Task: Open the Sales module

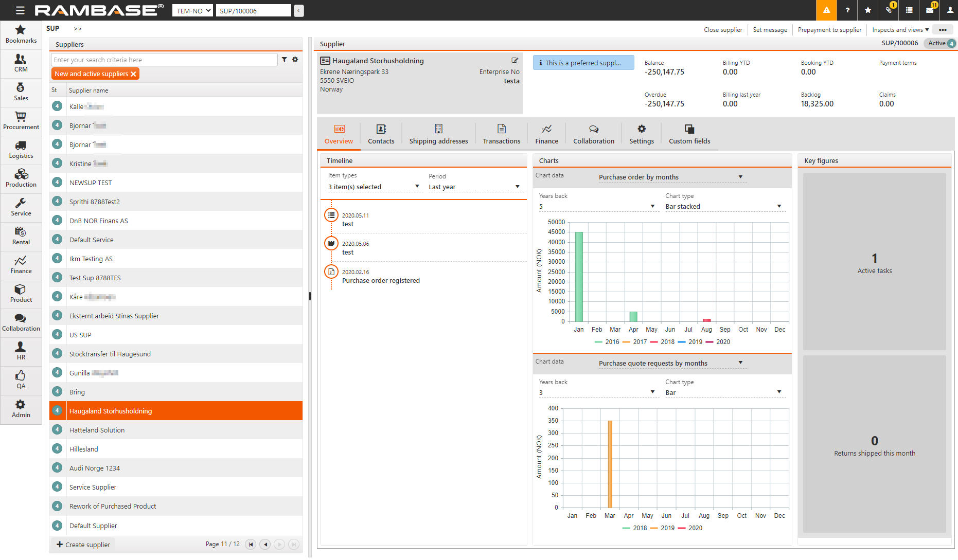Action: [21, 92]
